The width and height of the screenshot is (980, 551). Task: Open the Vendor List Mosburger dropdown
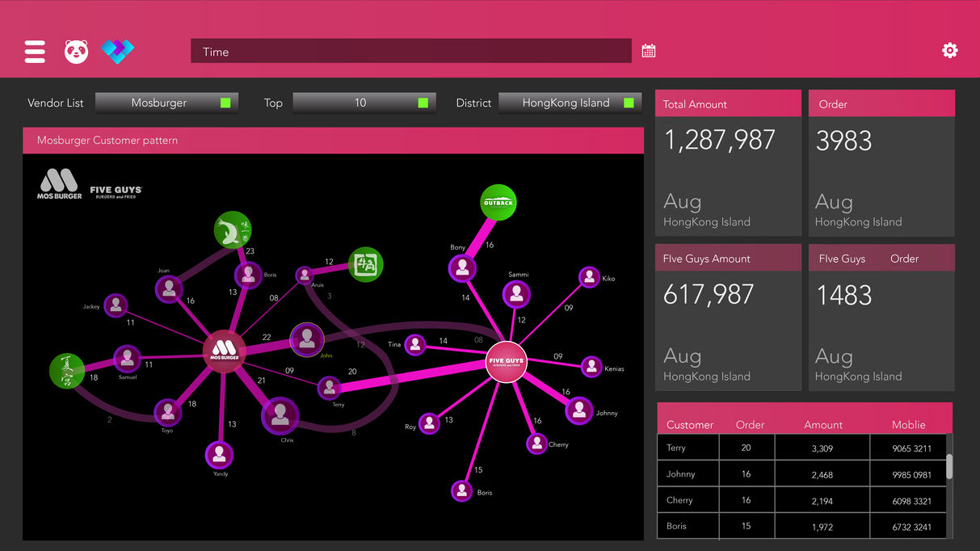click(x=166, y=103)
